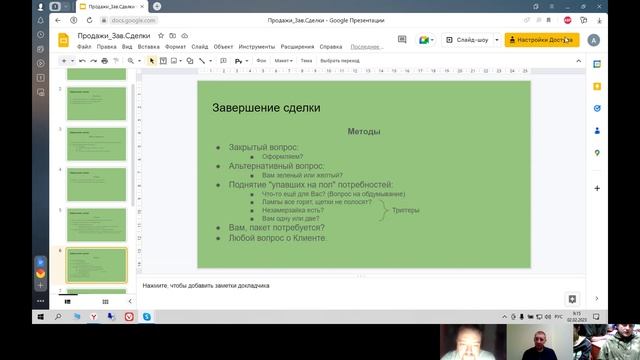640x360 pixels.
Task: Open Contacts side panel
Action: click(x=597, y=131)
